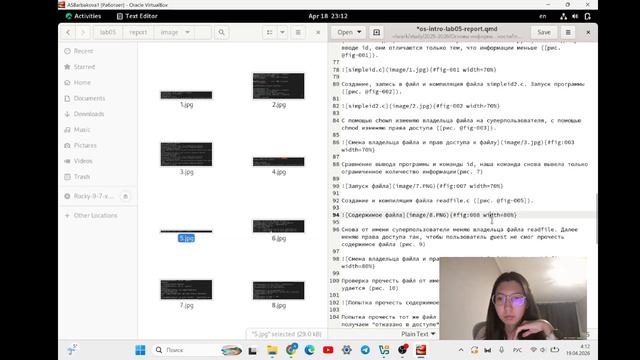Screen dimensions: 640x360
Task: Click line 90 with 'Запуск файла' text
Action: (x=422, y=186)
